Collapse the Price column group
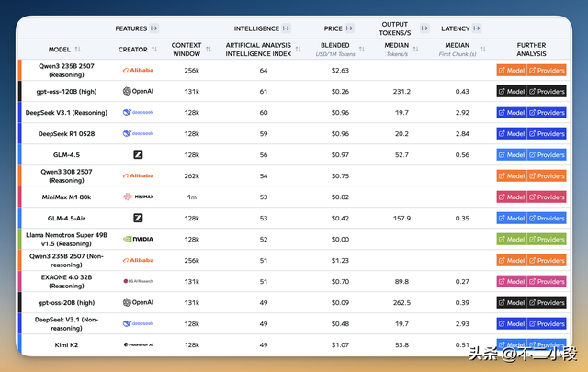The height and width of the screenshot is (372, 588). 349,28
